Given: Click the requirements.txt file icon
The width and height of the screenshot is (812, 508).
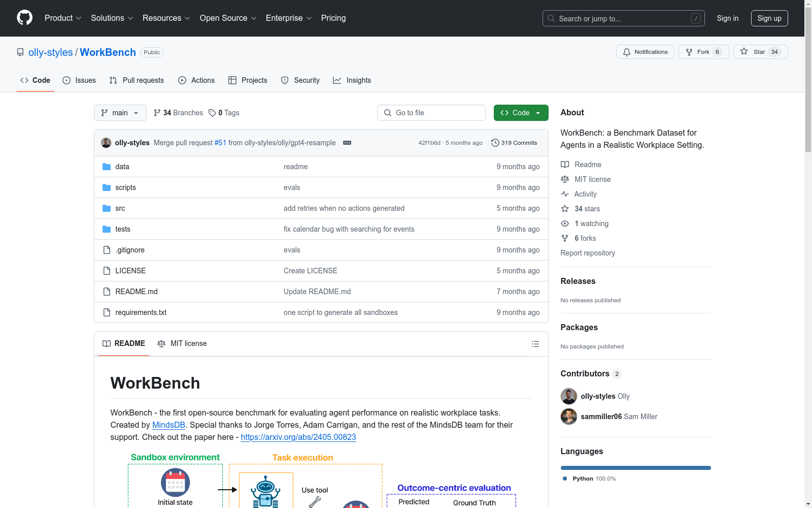Looking at the screenshot, I should (107, 312).
